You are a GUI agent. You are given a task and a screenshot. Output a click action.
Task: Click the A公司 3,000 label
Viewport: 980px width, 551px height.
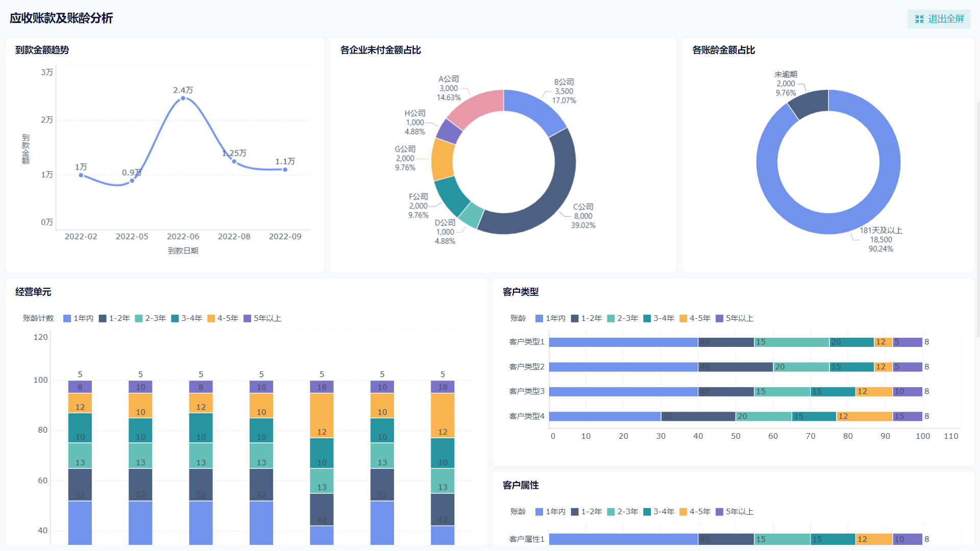pos(449,88)
